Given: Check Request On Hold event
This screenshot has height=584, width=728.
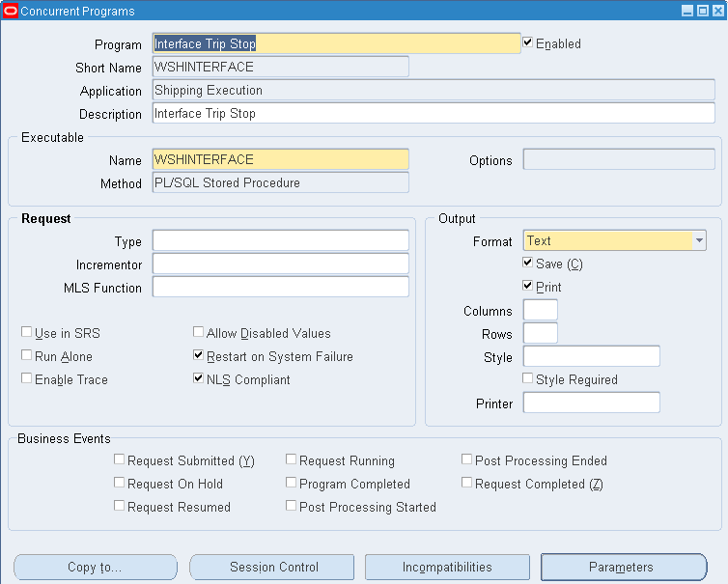Looking at the screenshot, I should click(x=120, y=483).
